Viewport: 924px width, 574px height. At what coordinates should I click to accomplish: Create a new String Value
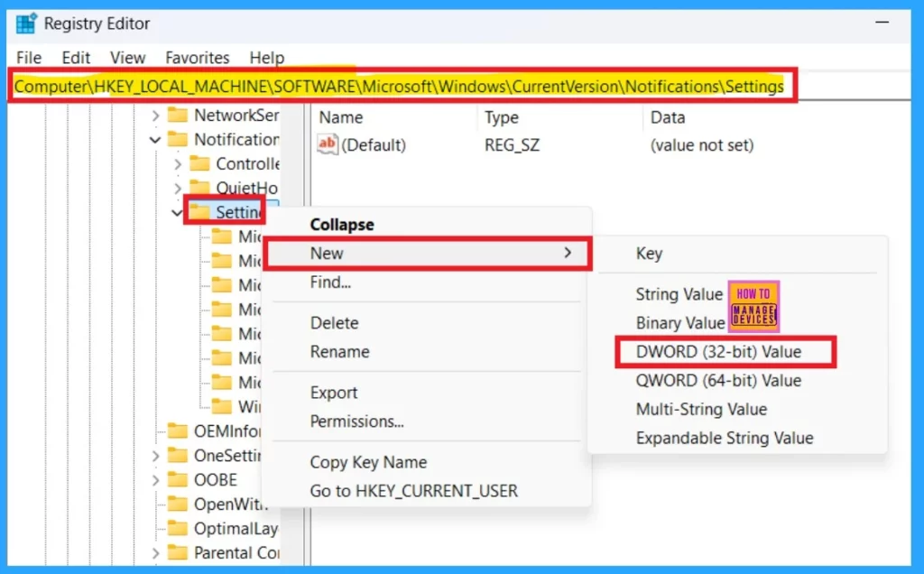coord(679,294)
